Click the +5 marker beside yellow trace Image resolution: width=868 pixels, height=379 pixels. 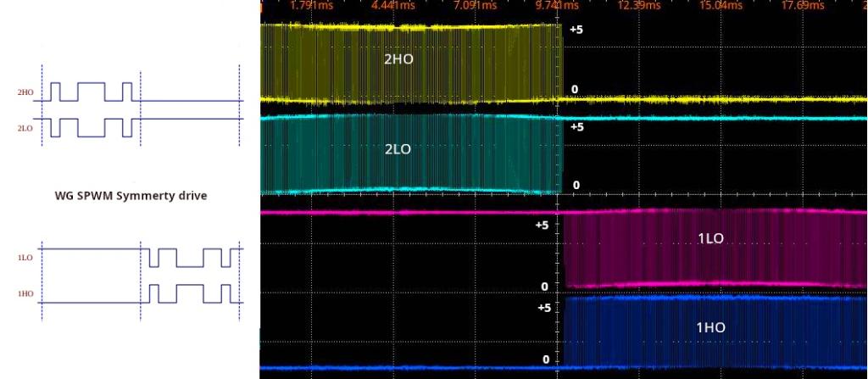[x=576, y=30]
